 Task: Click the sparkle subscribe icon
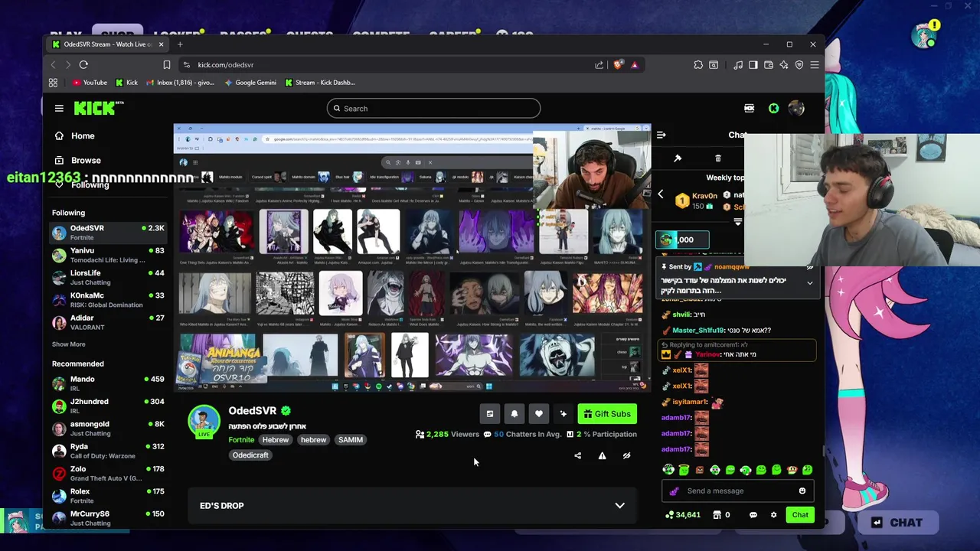click(563, 414)
